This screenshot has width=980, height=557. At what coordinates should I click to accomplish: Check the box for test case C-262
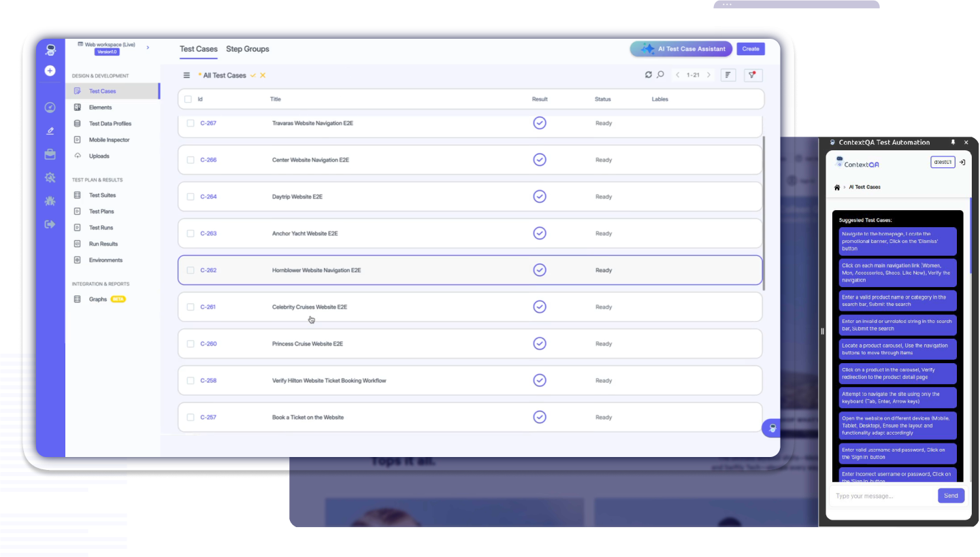click(191, 270)
